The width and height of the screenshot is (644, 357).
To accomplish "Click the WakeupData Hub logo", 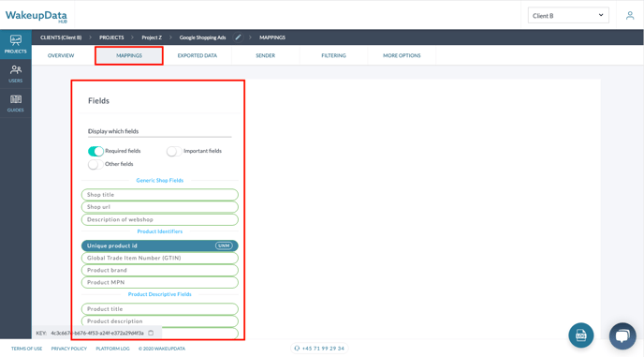I will [37, 16].
